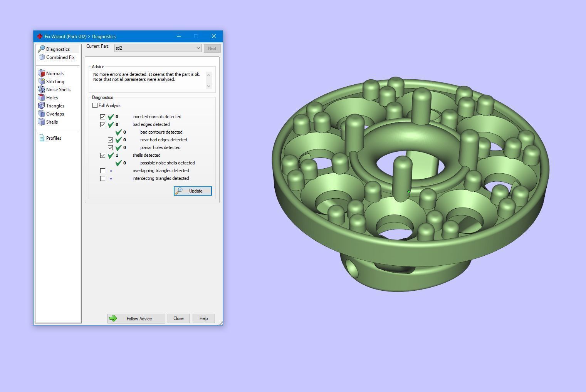Minimize the Fix Wizard window
This screenshot has height=392, width=586.
tap(178, 36)
